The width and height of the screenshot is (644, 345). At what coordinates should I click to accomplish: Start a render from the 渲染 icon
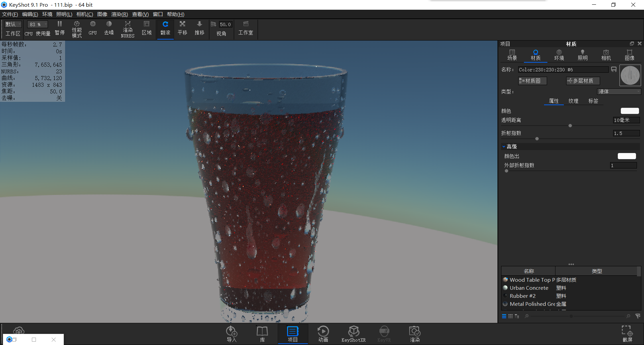[415, 333]
